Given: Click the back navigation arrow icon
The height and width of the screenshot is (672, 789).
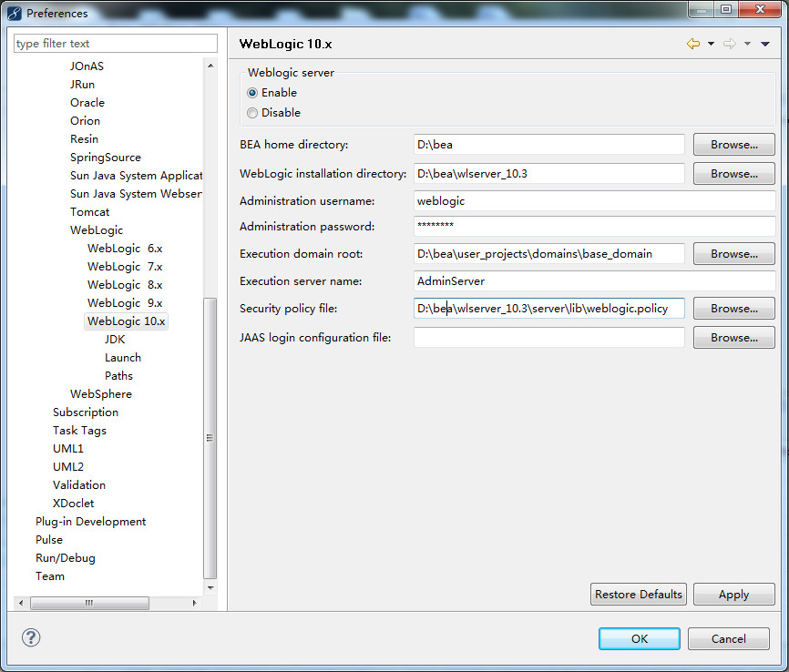Looking at the screenshot, I should point(693,44).
